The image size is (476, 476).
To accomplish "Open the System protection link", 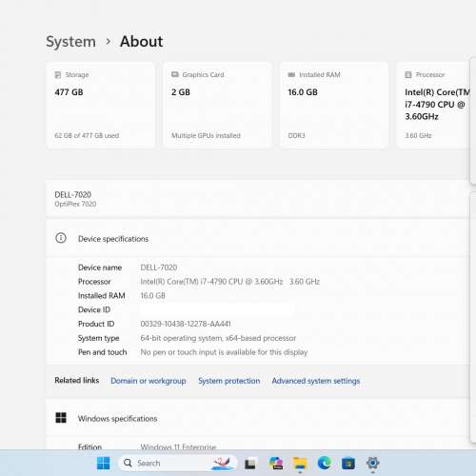I will pyautogui.click(x=229, y=381).
